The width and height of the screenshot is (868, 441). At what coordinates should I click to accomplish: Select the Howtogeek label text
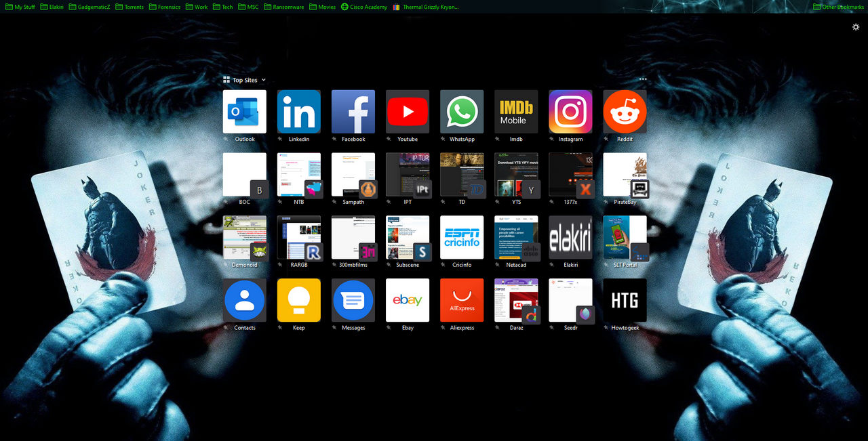(x=625, y=328)
